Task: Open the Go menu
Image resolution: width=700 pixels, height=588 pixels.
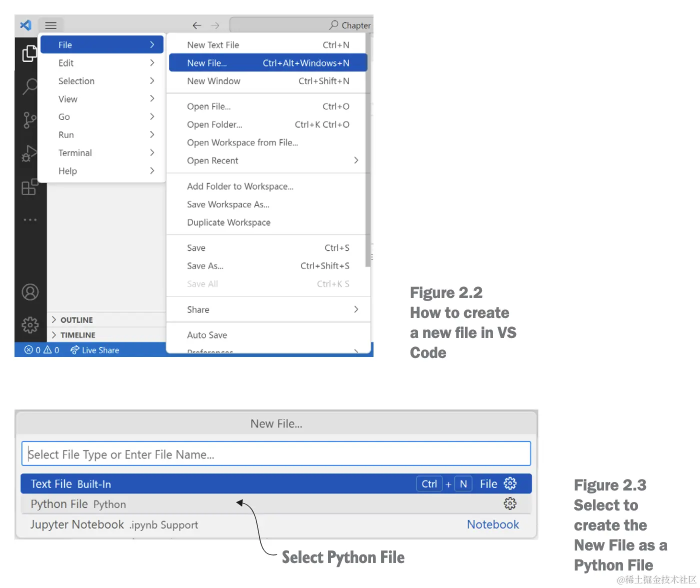Action: 102,117
